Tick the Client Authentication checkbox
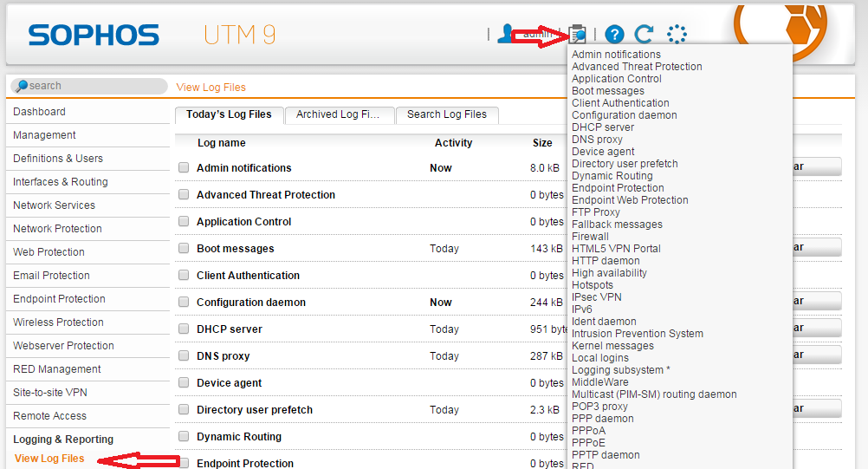Viewport: 868px width, 469px height. (184, 275)
